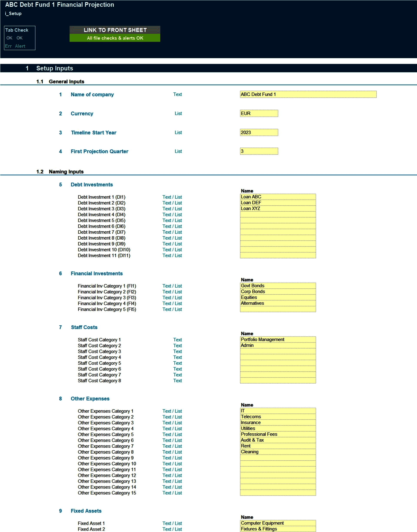Click the Tab Check OK indicator box
417x532 pixels.
click(x=20, y=38)
